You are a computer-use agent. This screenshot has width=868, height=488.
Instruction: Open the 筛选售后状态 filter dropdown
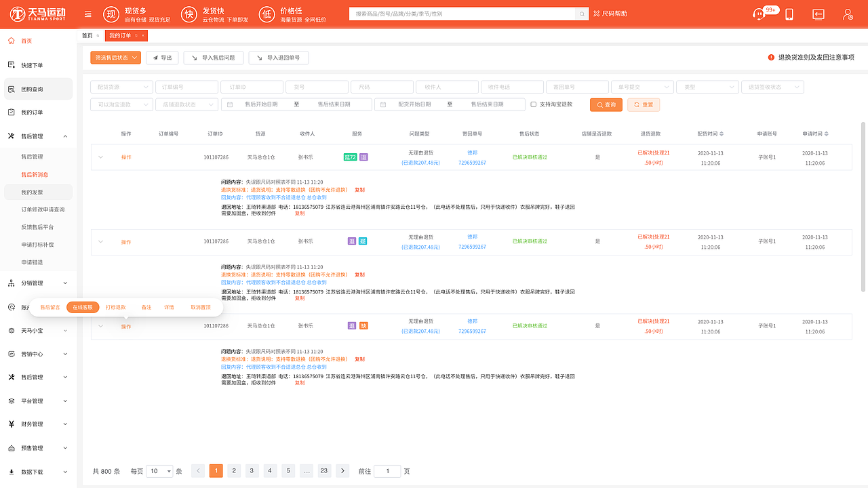(117, 58)
